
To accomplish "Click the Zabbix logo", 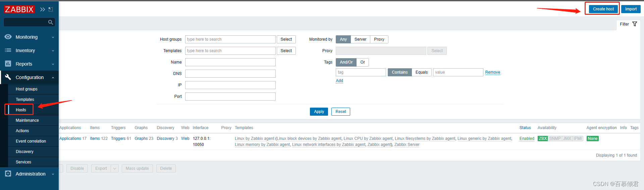I will tap(19, 9).
